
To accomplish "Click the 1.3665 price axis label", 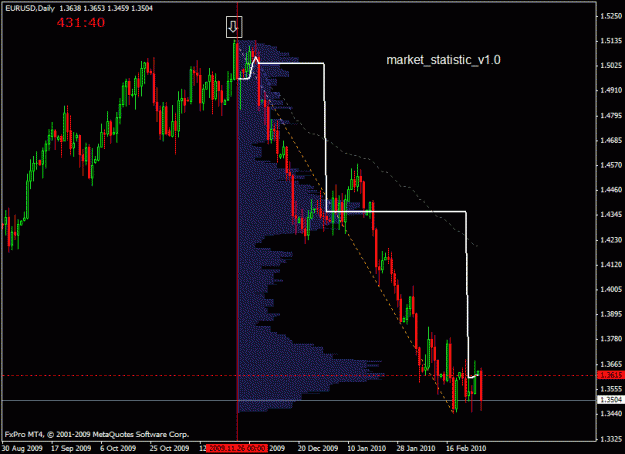I will point(611,364).
